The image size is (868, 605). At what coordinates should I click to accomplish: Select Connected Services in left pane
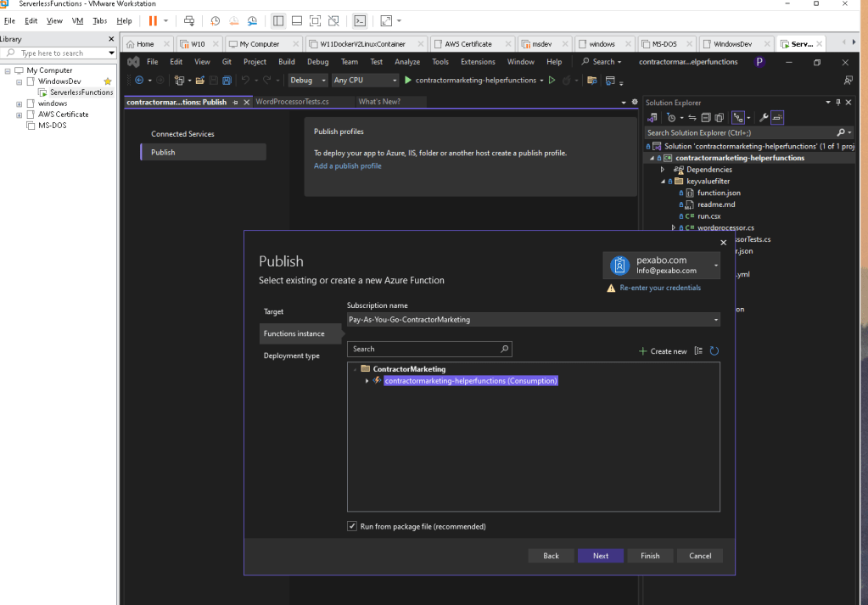click(182, 134)
